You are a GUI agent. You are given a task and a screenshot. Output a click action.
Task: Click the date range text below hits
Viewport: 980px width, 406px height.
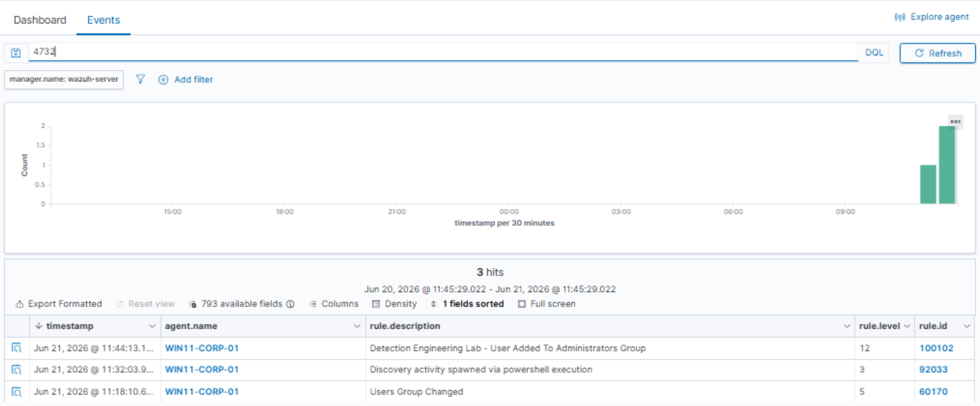coord(490,289)
